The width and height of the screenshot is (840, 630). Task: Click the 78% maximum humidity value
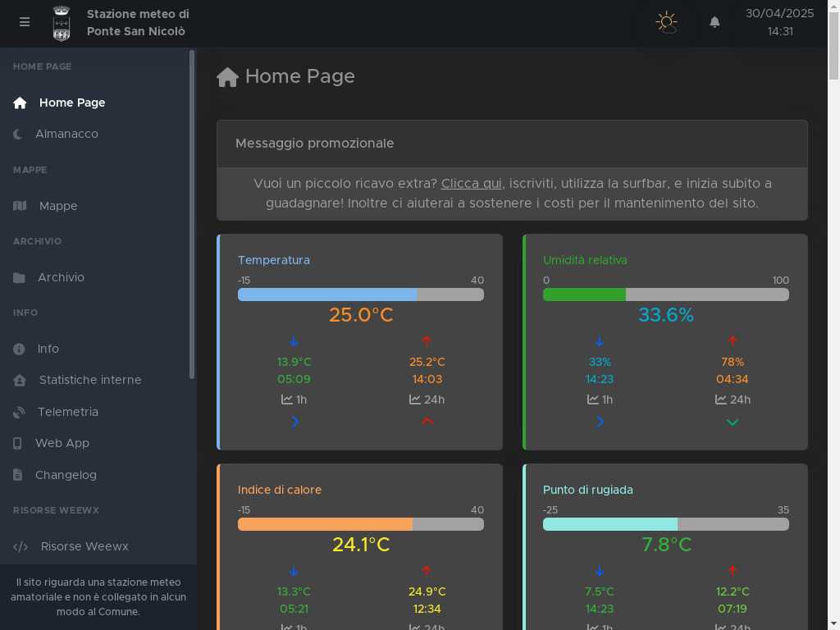coord(733,362)
